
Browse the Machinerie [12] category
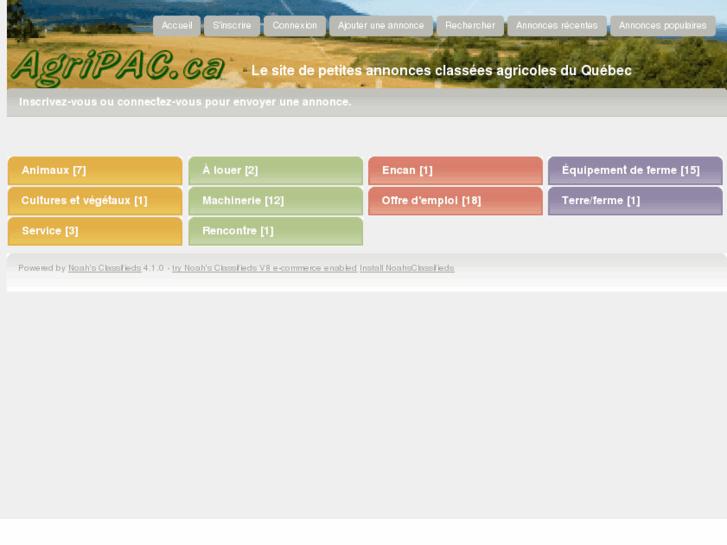(x=275, y=201)
